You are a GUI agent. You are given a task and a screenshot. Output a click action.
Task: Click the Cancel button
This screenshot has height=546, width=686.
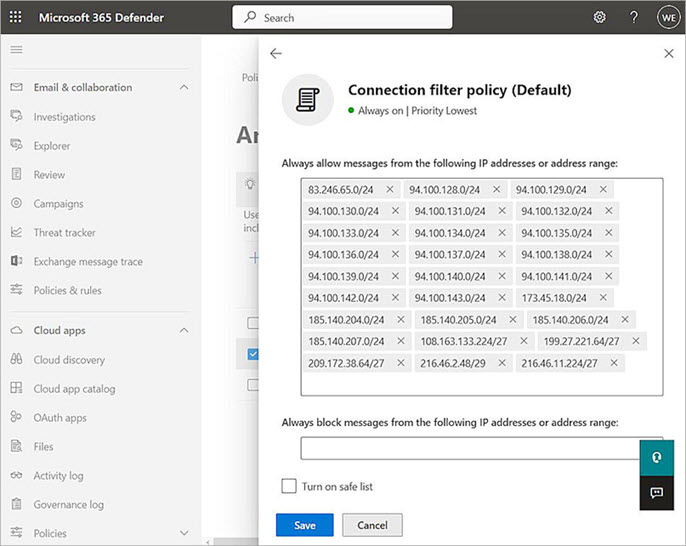[x=372, y=525]
